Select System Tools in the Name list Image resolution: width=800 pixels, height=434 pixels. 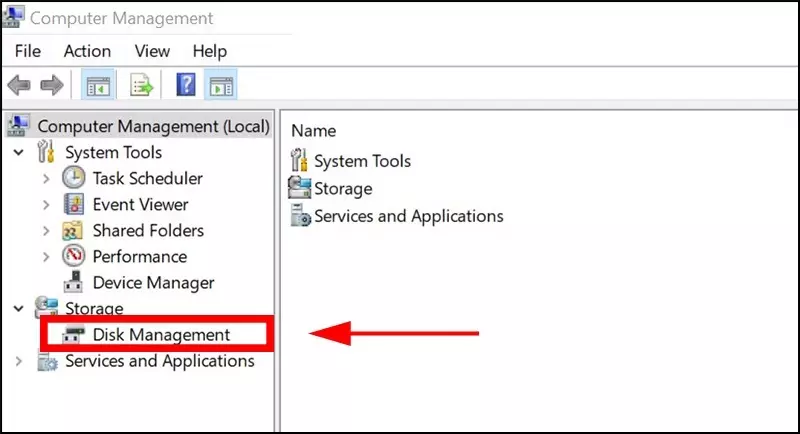pos(362,161)
